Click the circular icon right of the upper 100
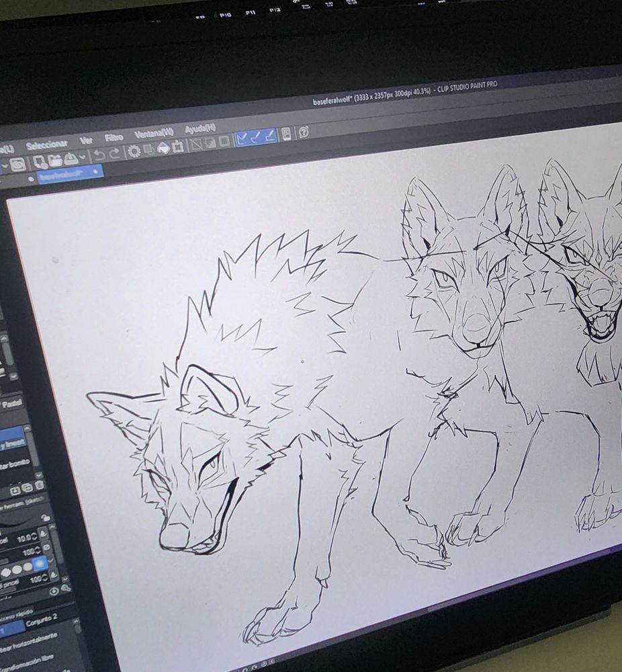This screenshot has width=622, height=672. 47,547
